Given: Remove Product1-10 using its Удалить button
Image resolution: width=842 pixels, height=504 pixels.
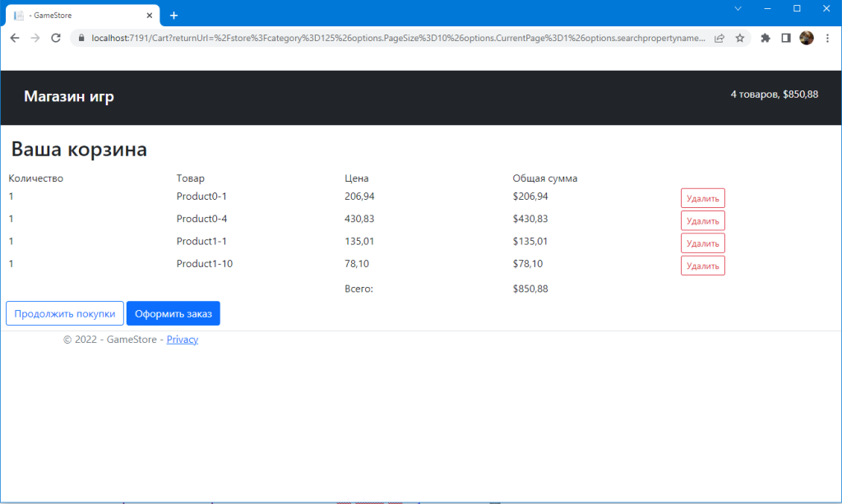Looking at the screenshot, I should [702, 265].
